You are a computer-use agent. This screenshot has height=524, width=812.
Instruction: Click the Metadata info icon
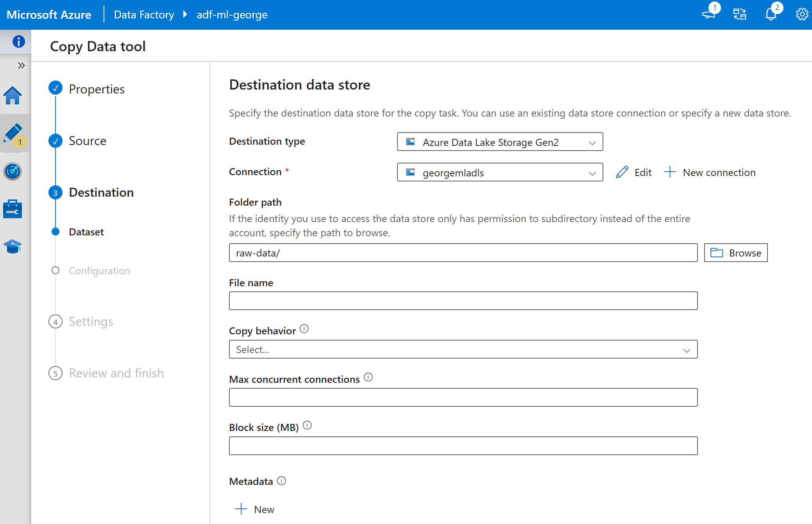pyautogui.click(x=281, y=481)
